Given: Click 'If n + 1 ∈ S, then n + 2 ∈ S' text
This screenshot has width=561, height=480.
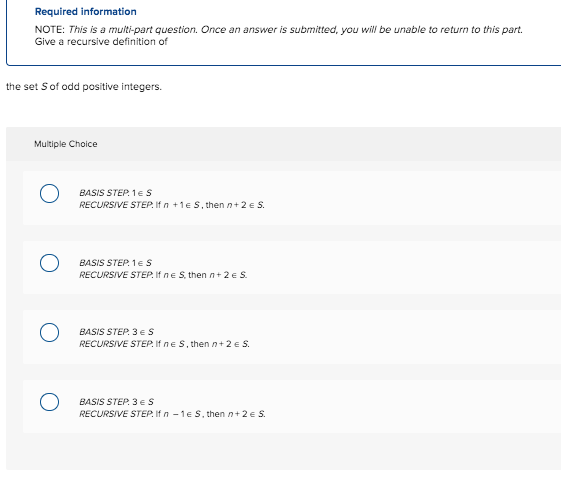Looking at the screenshot, I should (x=210, y=205).
